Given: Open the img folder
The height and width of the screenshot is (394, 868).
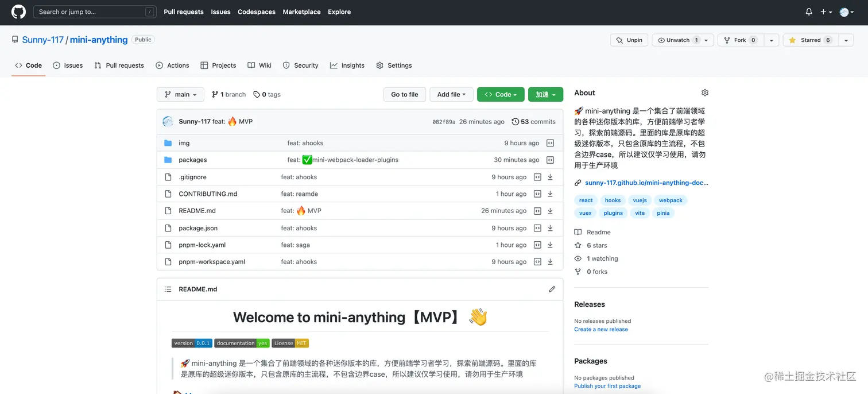Looking at the screenshot, I should click(x=184, y=143).
